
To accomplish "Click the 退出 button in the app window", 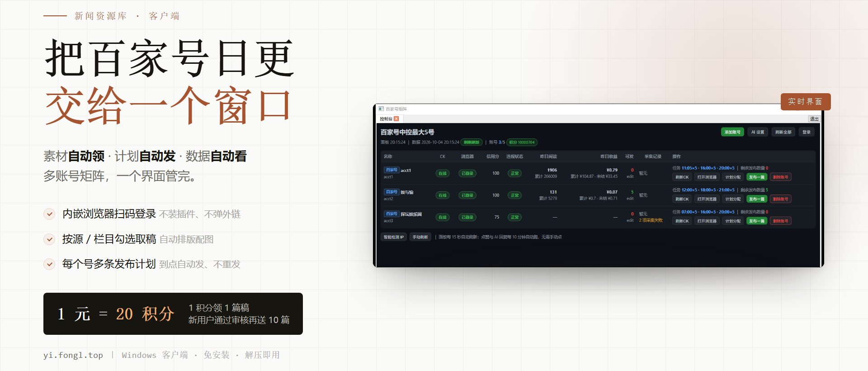I will 814,119.
